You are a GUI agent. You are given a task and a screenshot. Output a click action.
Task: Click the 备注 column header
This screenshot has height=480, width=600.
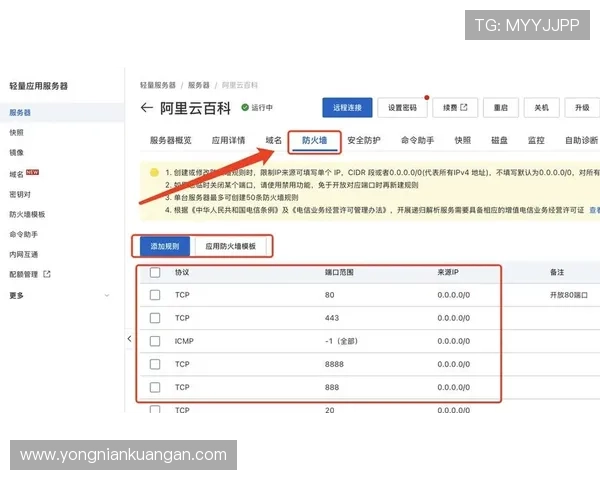click(x=557, y=272)
